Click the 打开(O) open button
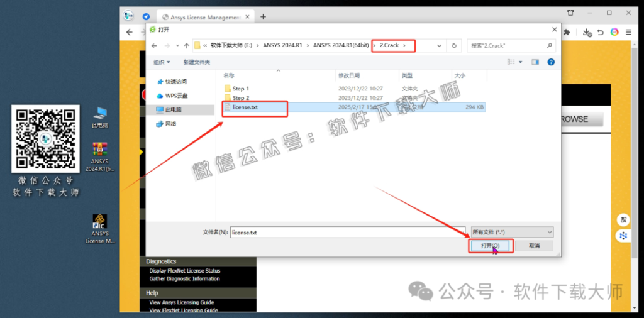Viewport: 644px width, 318px height. tap(491, 246)
